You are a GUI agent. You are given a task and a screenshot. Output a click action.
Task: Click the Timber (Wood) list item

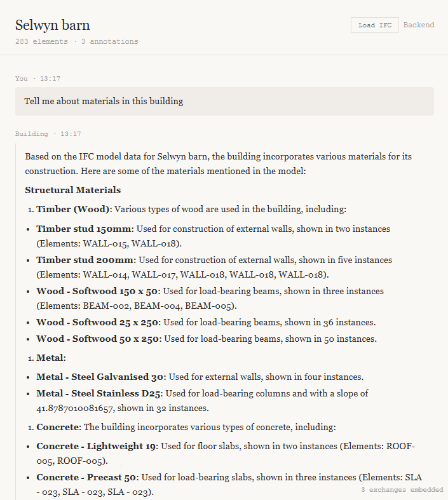pos(74,209)
